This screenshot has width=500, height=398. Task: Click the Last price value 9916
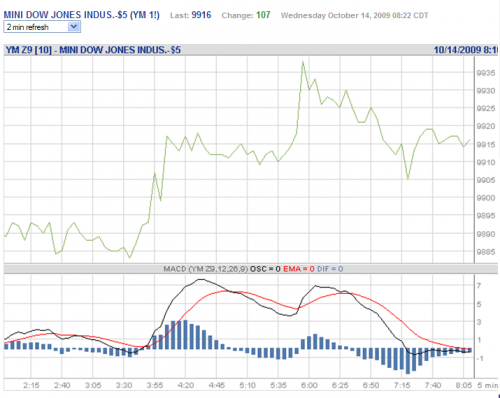tap(201, 15)
